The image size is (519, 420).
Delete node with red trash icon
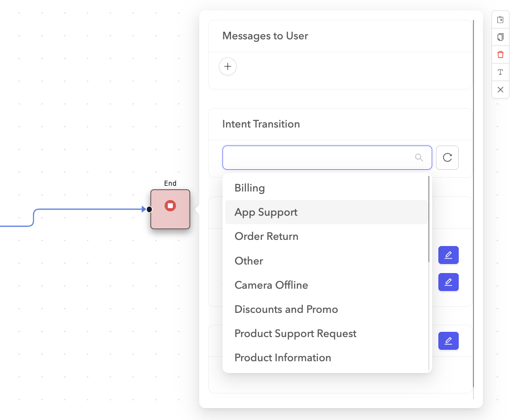500,55
